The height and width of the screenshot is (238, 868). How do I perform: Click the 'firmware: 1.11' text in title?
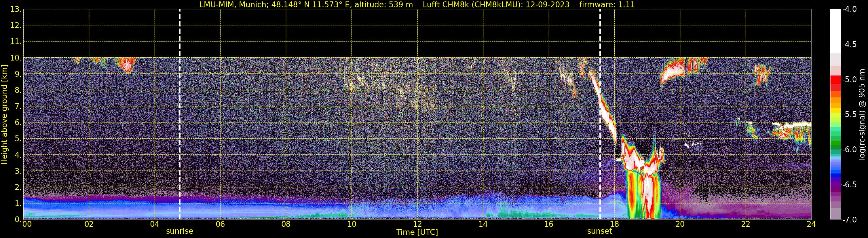607,5
